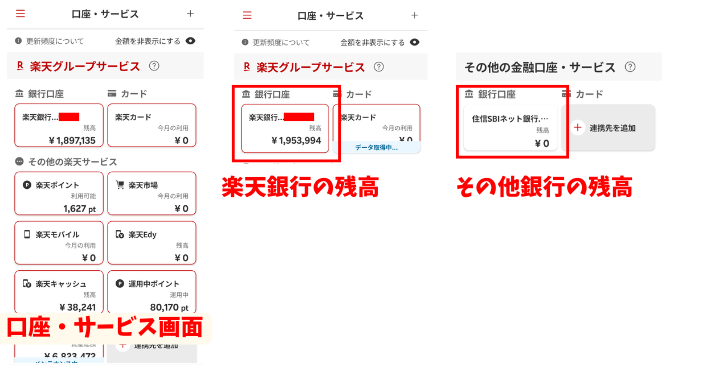Click the 連携先を追加 button
714x373 pixels.
(609, 128)
